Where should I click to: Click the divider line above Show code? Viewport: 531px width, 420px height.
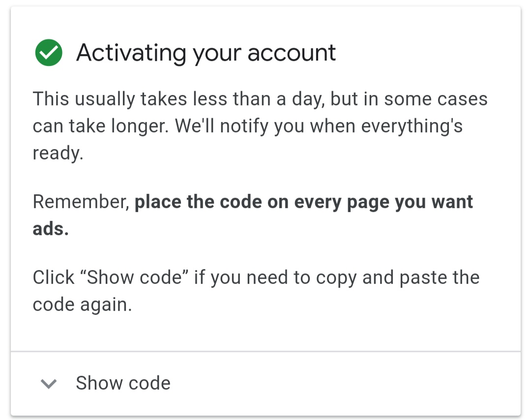tap(265, 352)
